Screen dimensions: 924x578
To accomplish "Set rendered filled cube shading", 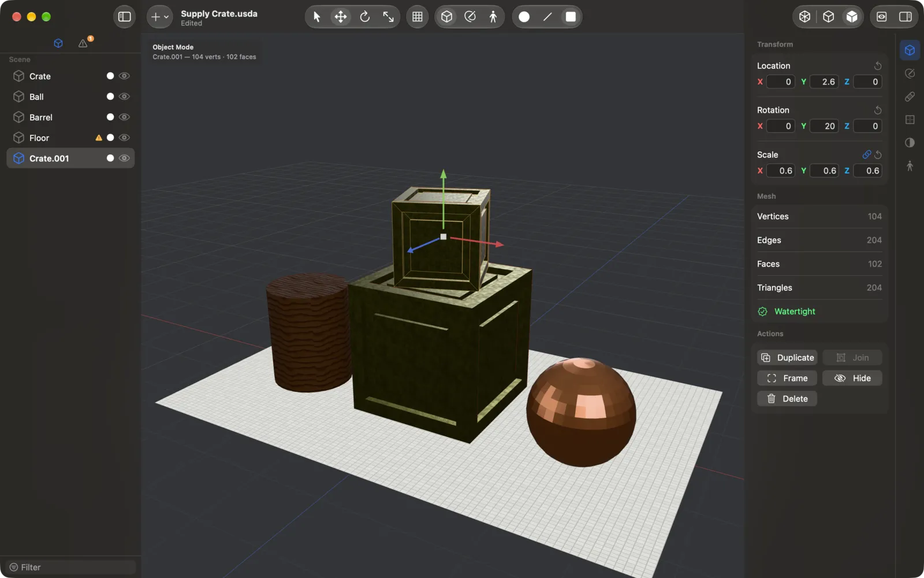I will coord(852,17).
